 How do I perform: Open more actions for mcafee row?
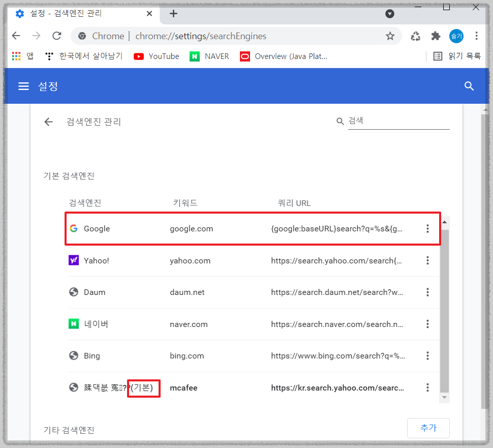(427, 387)
